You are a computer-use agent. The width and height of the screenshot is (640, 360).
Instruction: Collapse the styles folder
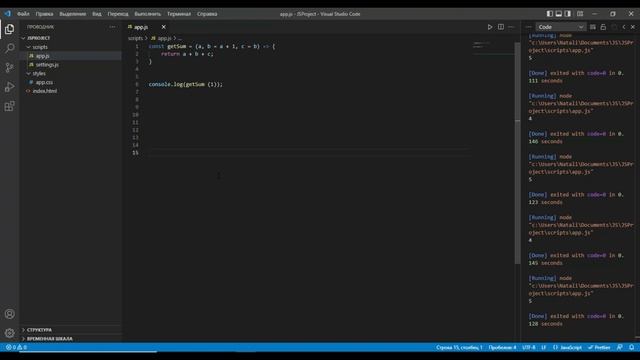tap(28, 73)
